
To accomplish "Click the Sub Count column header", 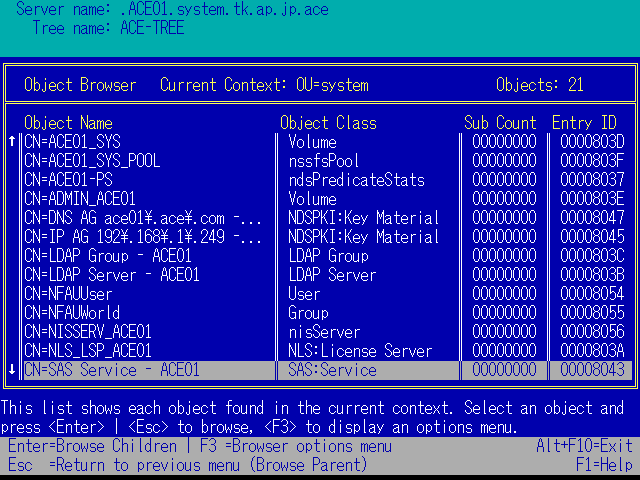I will [x=500, y=123].
